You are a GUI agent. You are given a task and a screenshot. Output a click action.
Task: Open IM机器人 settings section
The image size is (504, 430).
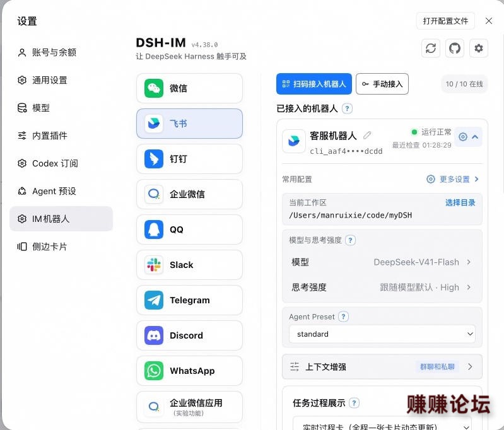61,219
